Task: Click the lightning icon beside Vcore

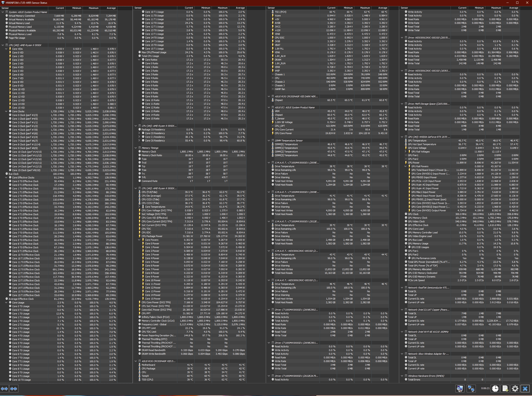Action: (273, 16)
